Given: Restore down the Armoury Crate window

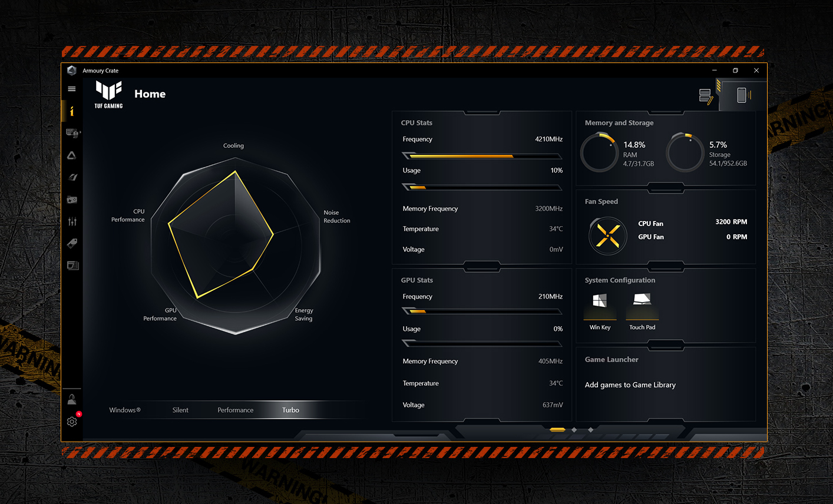Looking at the screenshot, I should coord(735,71).
